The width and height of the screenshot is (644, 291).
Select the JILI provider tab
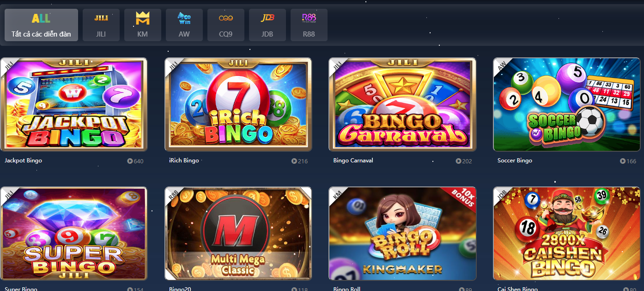(x=101, y=25)
